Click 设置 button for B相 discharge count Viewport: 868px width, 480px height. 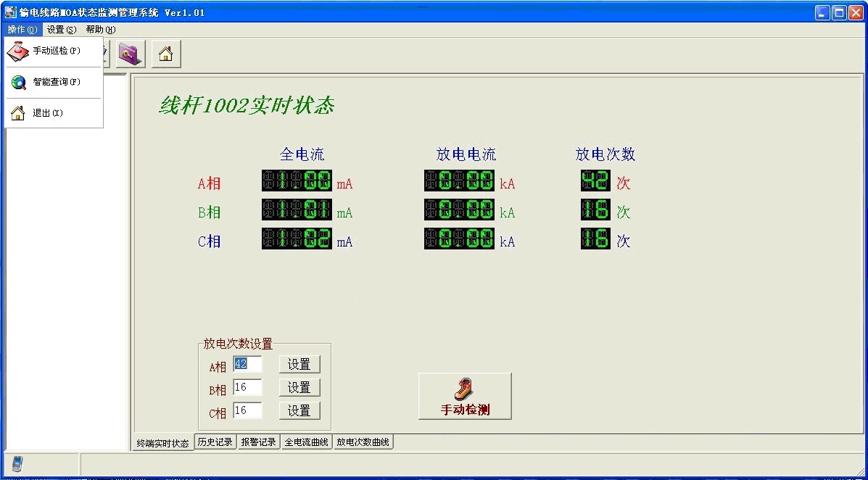299,388
